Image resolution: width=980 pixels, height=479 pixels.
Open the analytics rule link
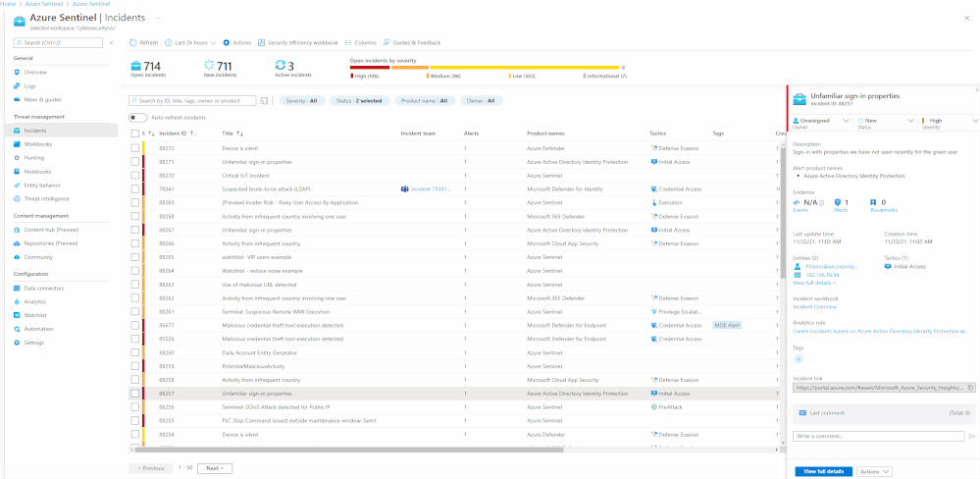[x=880, y=331]
